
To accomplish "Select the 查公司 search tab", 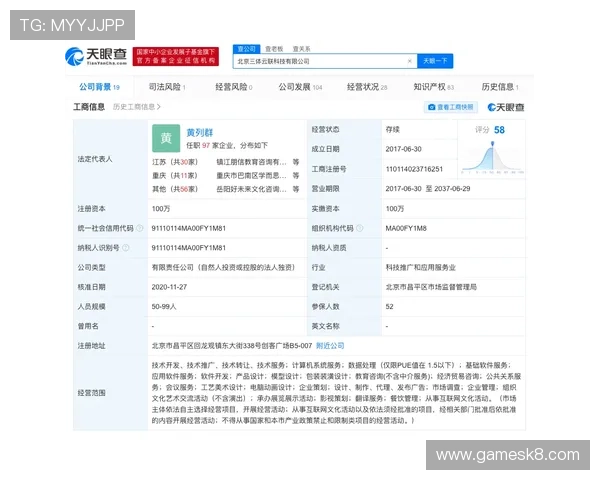I will [x=246, y=49].
